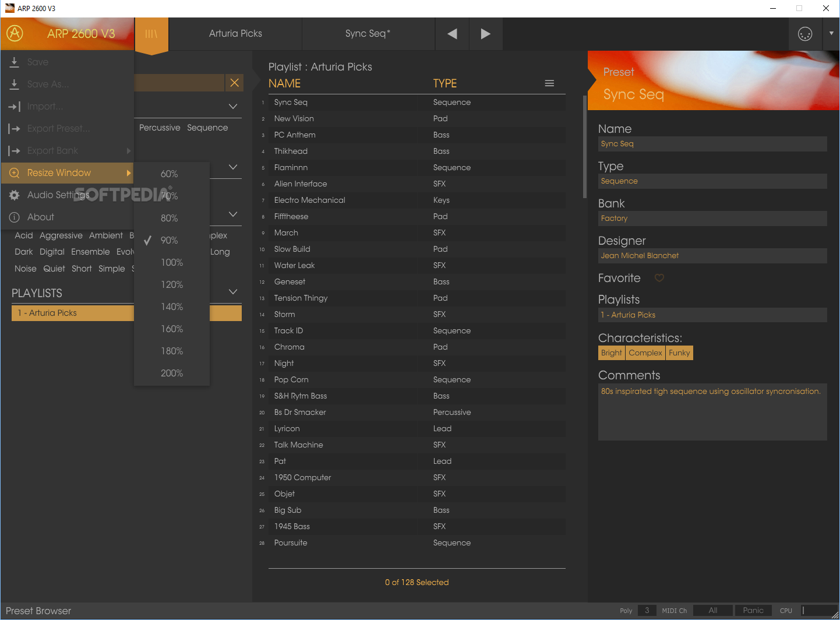Screen dimensions: 840x620
Task: Filter by Percussive type tag
Action: coord(160,128)
